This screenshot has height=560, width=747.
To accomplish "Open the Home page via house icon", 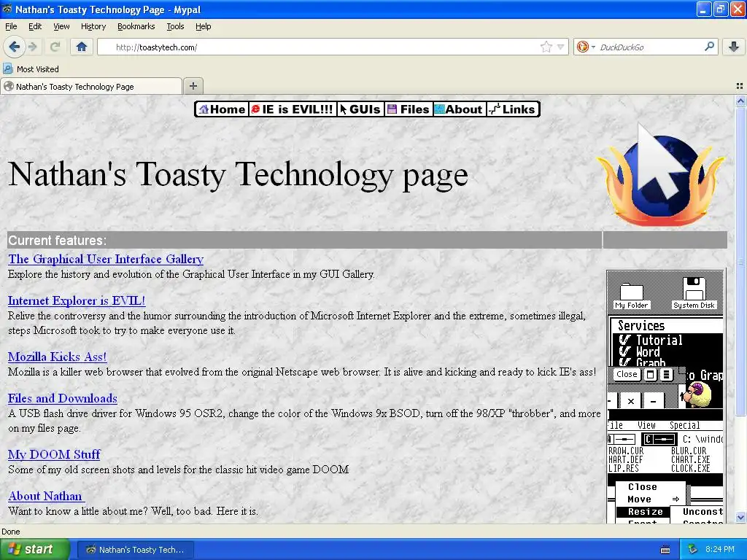I will point(82,47).
